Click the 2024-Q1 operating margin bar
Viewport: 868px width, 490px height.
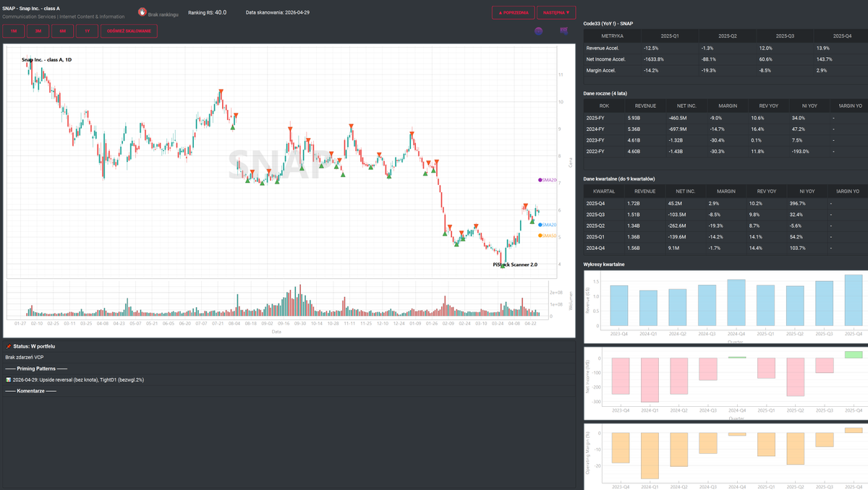click(650, 455)
